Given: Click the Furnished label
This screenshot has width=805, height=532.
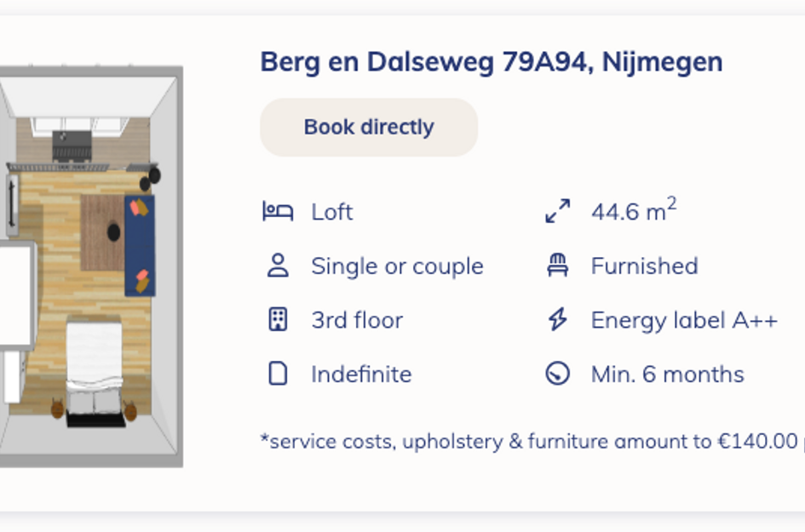Looking at the screenshot, I should (644, 266).
